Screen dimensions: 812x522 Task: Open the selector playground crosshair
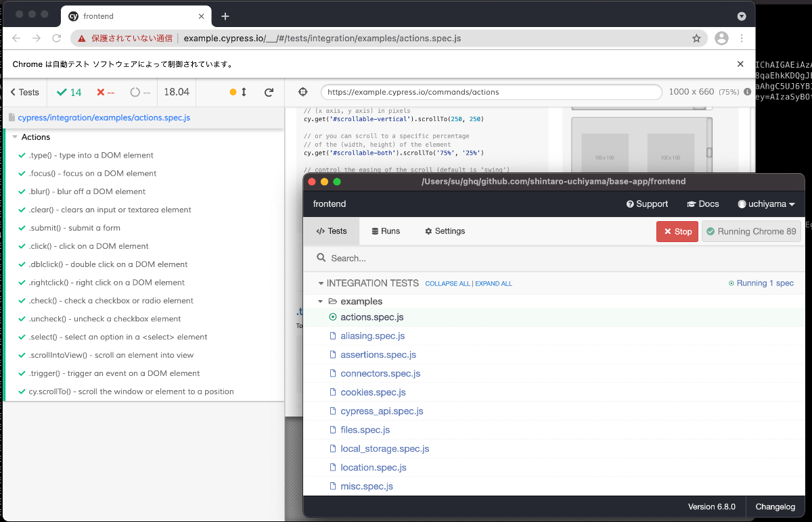pos(303,92)
